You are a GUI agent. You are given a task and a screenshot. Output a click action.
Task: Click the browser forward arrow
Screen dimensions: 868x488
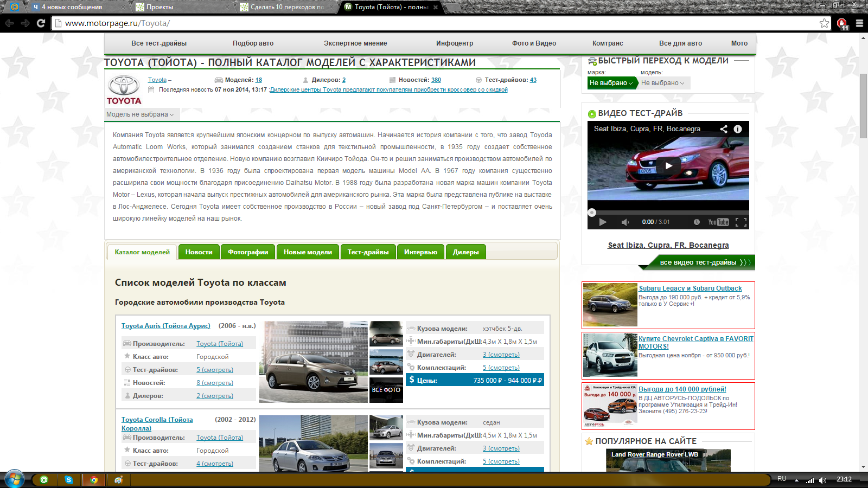click(x=25, y=23)
